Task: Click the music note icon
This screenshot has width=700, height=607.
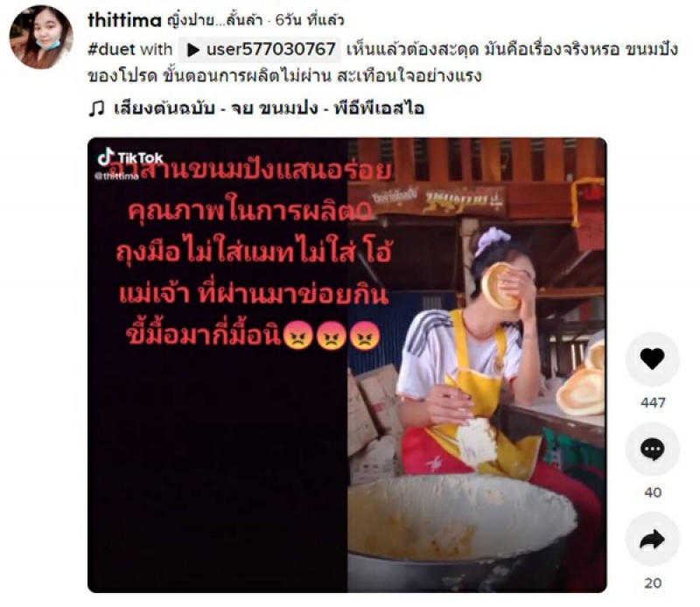Action: (x=96, y=108)
